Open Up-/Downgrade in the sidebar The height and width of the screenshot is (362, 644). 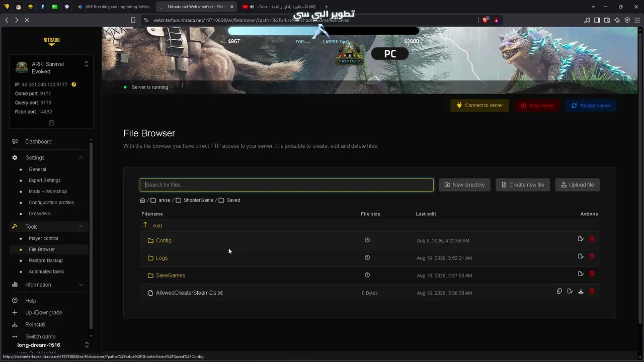click(44, 313)
